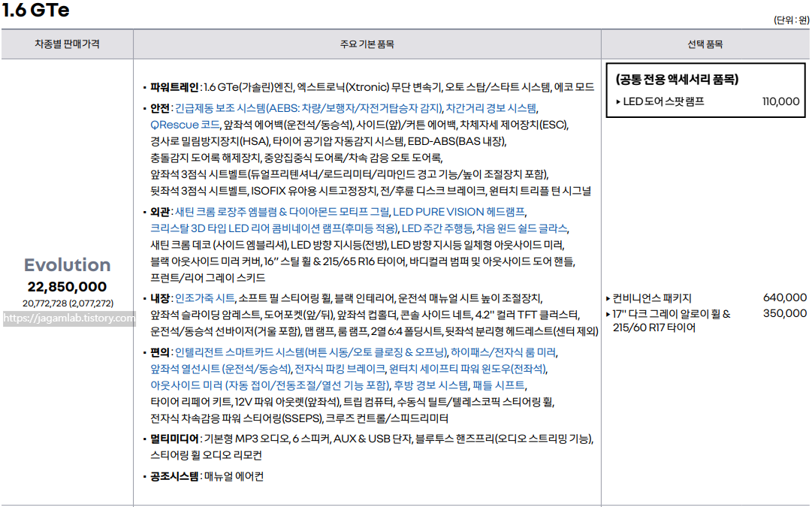This screenshot has width=812, height=507.
Task: Click the '(단위 : 원)' unit note
Action: click(791, 20)
